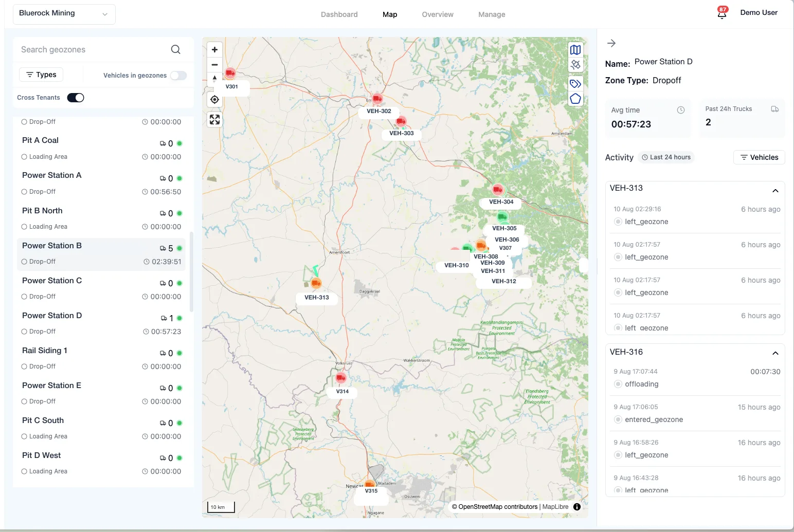The image size is (794, 532).
Task: Open the Types filter
Action: point(41,75)
